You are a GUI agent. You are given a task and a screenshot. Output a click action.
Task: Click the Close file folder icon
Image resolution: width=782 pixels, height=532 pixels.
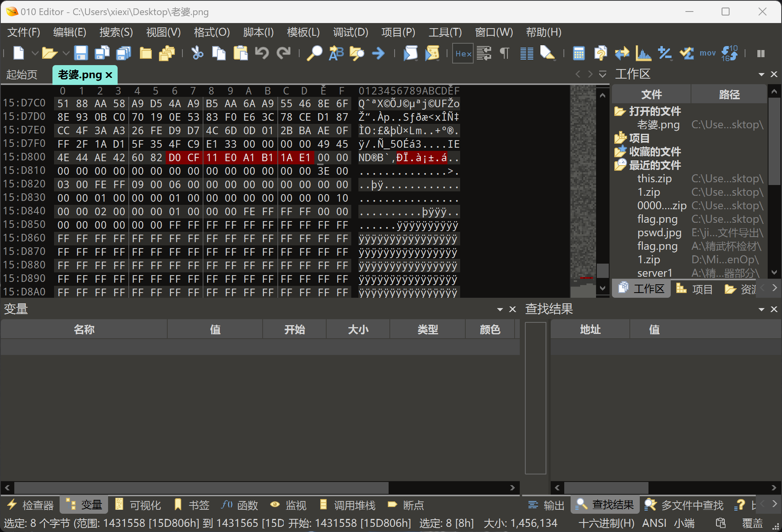[145, 53]
